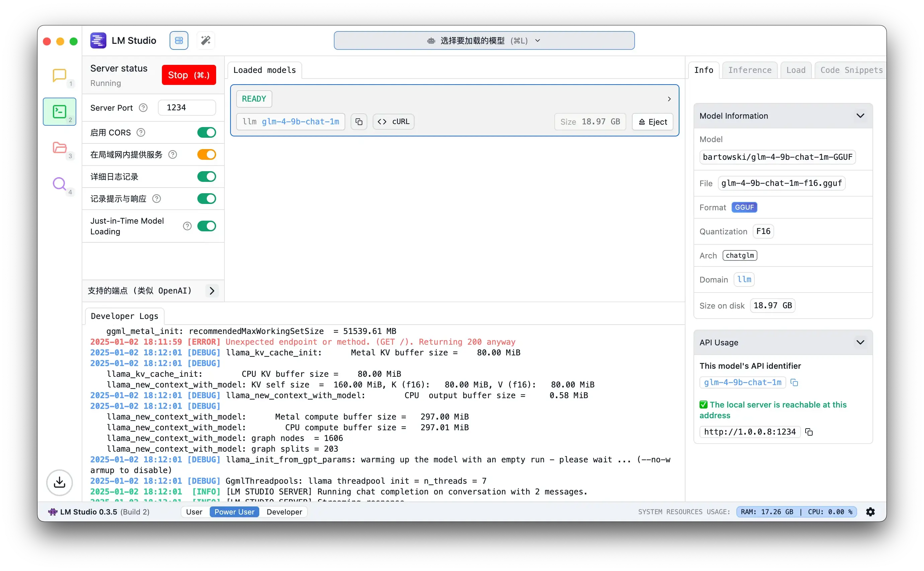Copy the local server address
Image resolution: width=924 pixels, height=571 pixels.
[809, 432]
